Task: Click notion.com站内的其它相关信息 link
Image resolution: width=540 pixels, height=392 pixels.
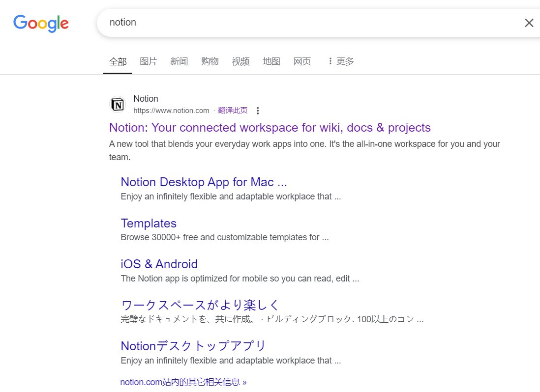Action: point(183,382)
